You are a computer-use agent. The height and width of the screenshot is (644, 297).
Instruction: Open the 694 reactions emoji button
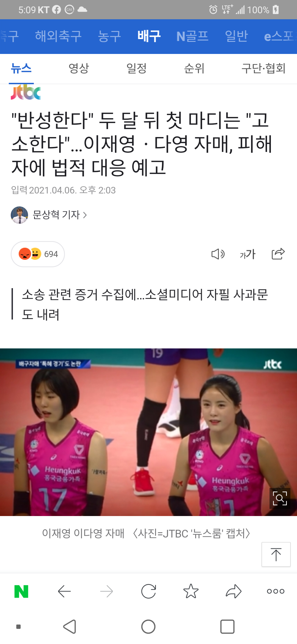(38, 254)
